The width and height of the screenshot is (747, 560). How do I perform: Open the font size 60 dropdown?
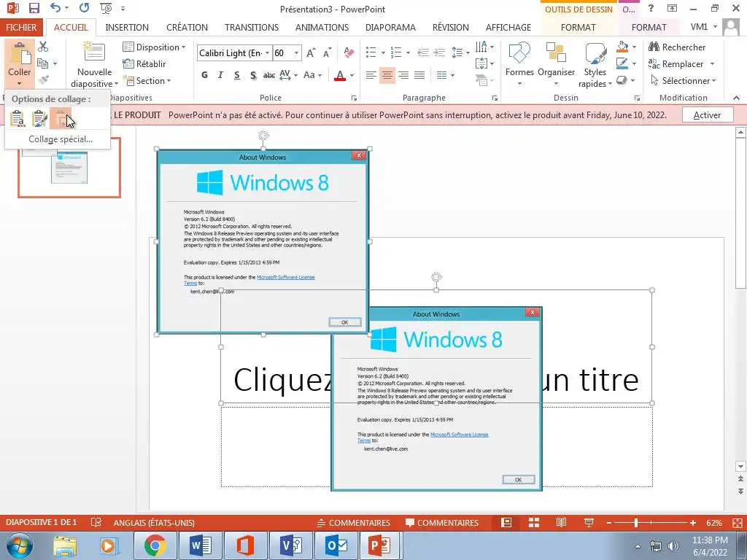pos(296,52)
